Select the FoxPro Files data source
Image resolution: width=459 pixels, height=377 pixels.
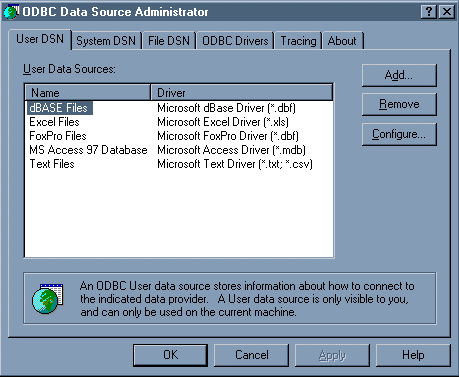(58, 136)
